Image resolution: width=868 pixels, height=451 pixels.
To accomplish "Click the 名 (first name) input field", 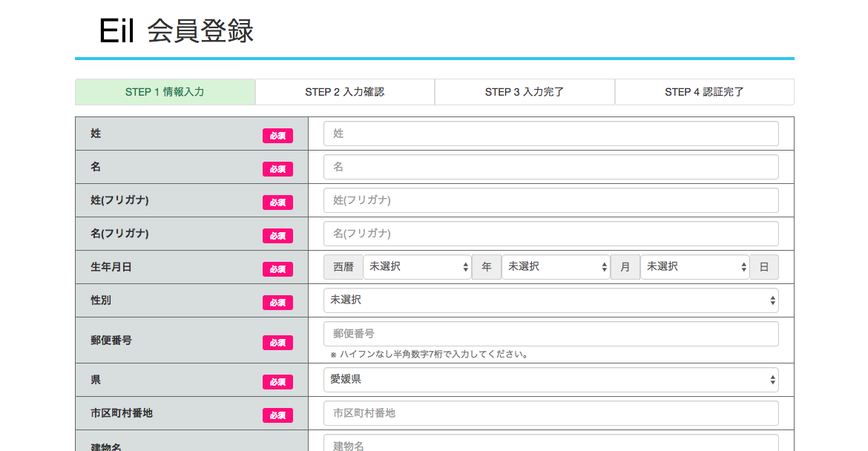I will point(550,167).
